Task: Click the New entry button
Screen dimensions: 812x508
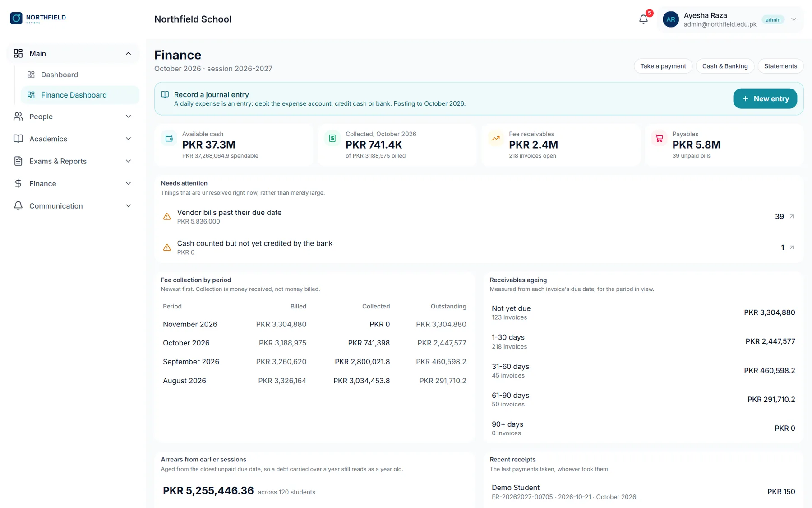Action: click(x=765, y=98)
